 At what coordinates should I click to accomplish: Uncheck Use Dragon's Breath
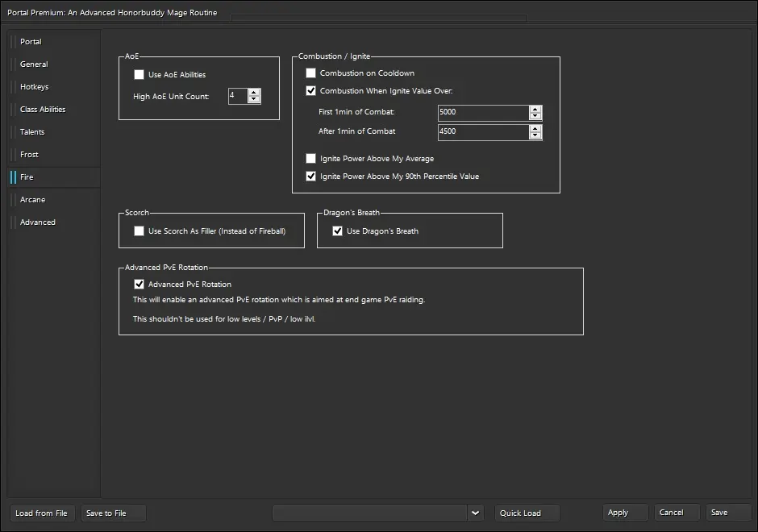coord(337,231)
